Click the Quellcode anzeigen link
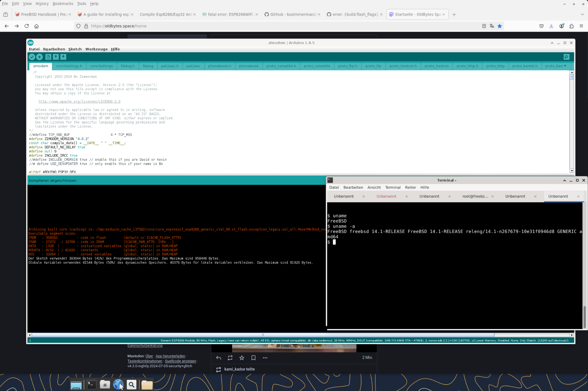 [x=181, y=361]
